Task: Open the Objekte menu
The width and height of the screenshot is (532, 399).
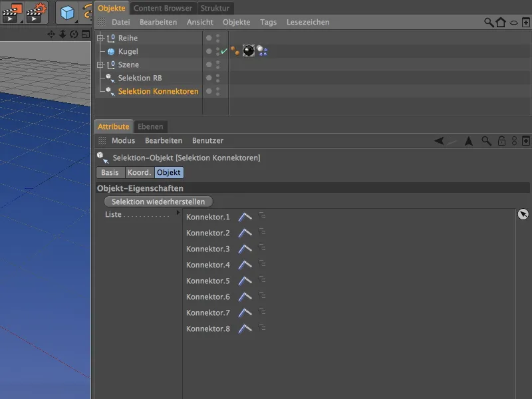Action: [x=237, y=23]
